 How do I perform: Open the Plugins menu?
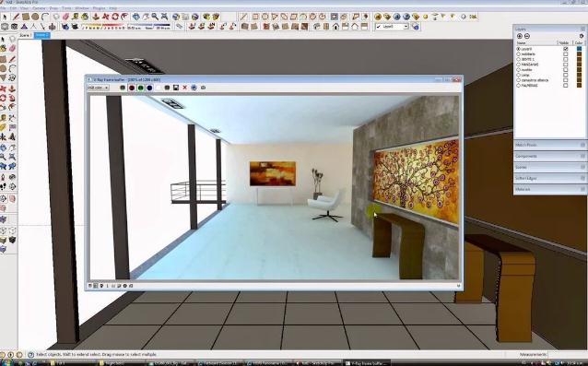point(99,8)
